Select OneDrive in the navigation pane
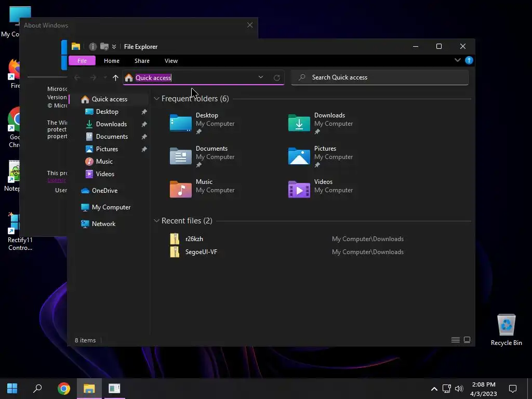 [104, 190]
